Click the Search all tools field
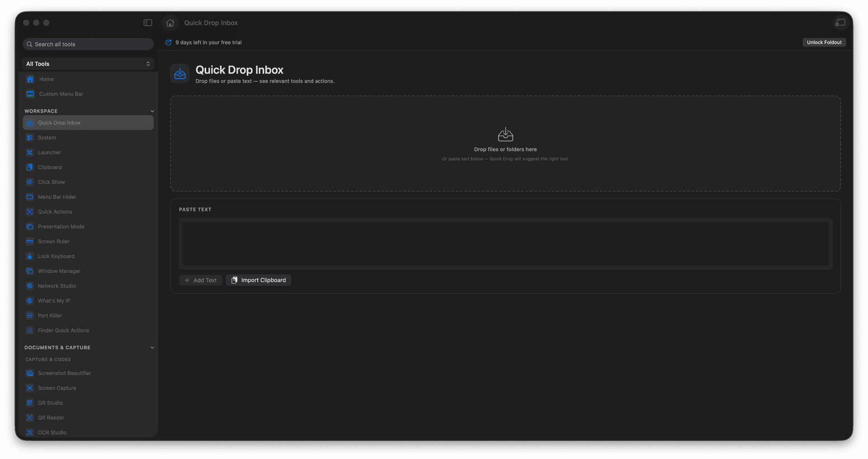Screen dimensions: 868x459 coord(88,44)
